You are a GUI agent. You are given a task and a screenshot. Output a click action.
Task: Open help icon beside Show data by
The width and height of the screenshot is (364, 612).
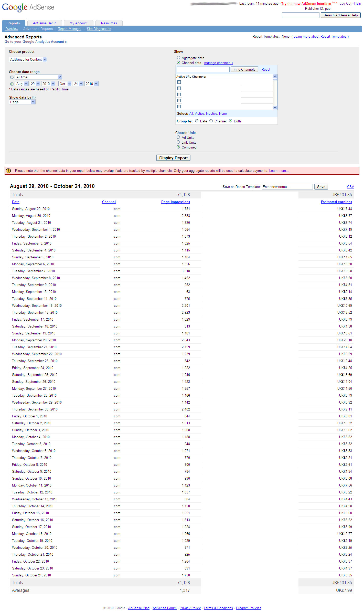point(34,98)
